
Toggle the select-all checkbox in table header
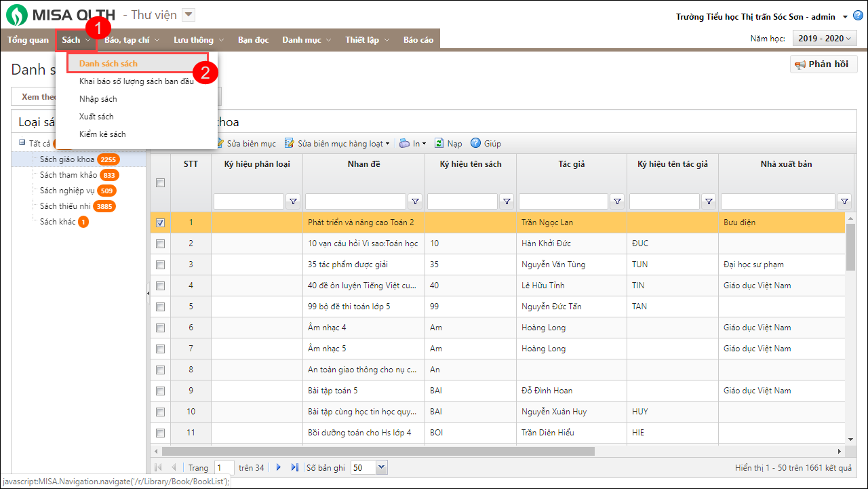(x=161, y=182)
